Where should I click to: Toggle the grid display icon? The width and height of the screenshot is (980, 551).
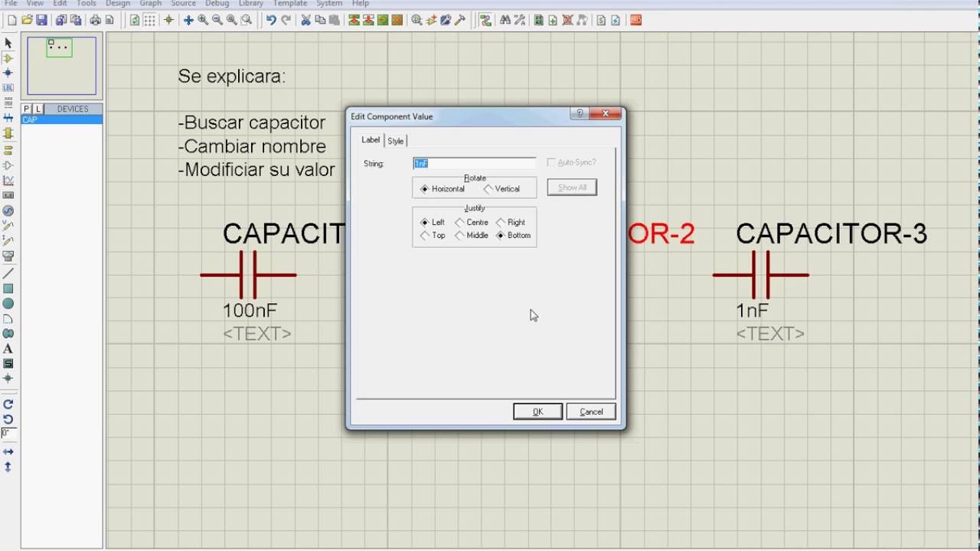point(150,20)
